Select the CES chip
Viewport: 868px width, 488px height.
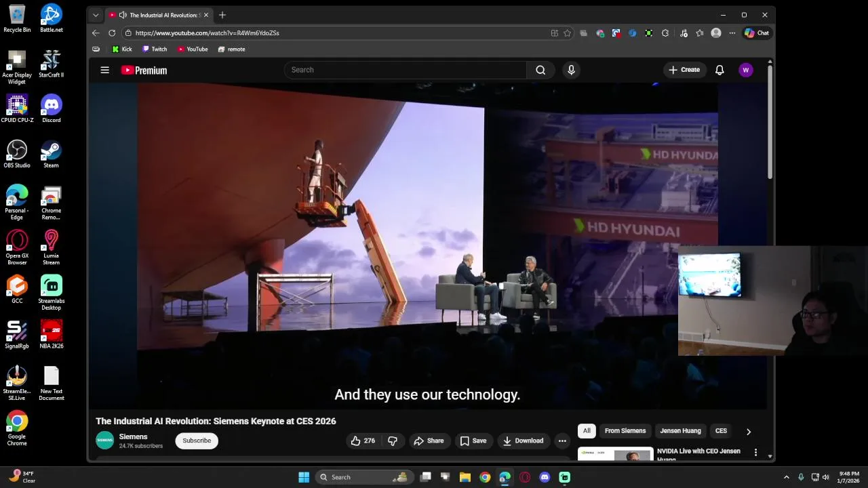(x=721, y=431)
